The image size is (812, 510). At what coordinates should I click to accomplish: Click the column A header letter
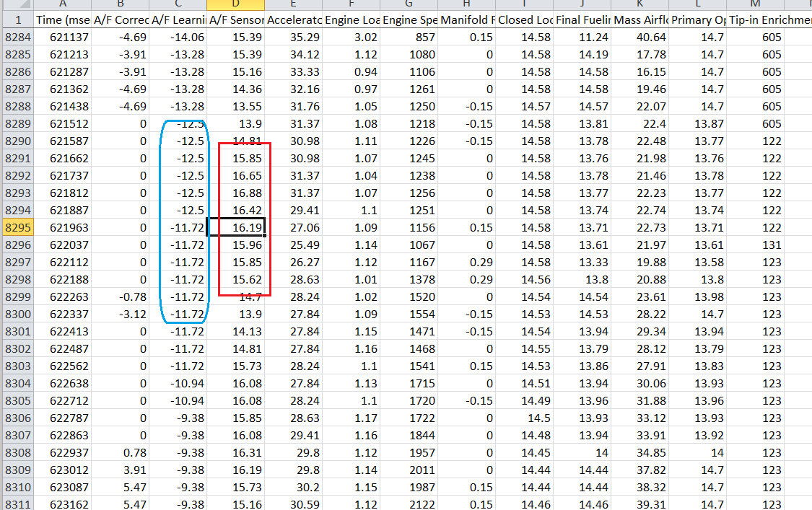63,5
